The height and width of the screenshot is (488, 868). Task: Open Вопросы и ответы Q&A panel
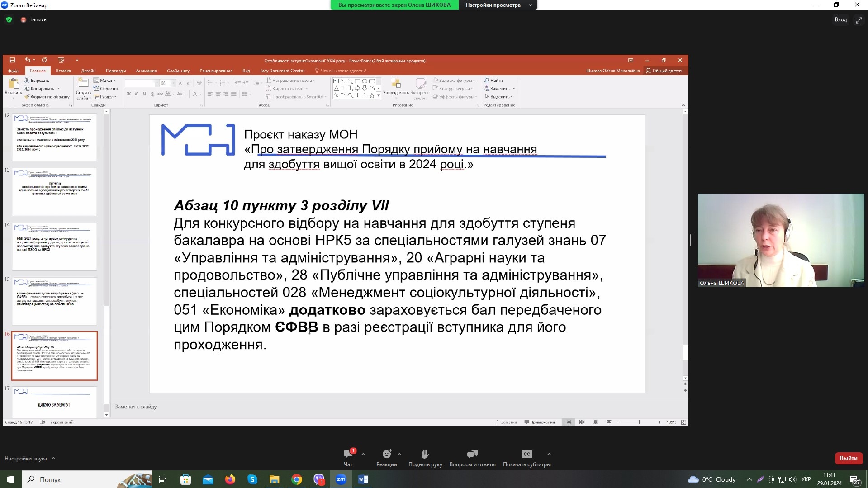pos(473,458)
